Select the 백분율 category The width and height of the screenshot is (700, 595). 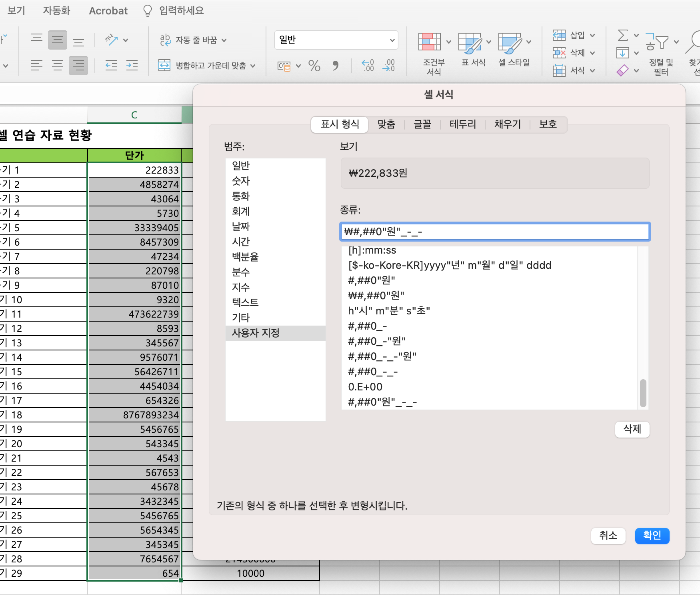275,257
